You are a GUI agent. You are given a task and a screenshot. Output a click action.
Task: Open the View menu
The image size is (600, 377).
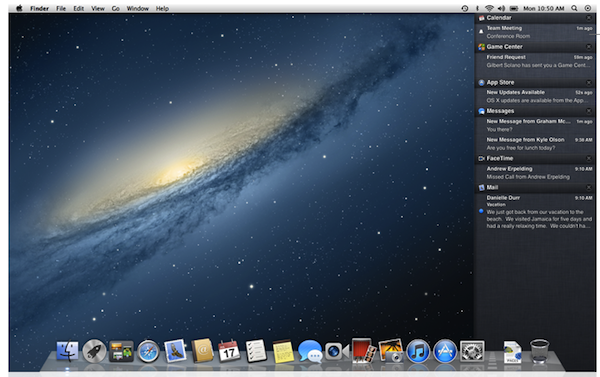click(x=98, y=8)
